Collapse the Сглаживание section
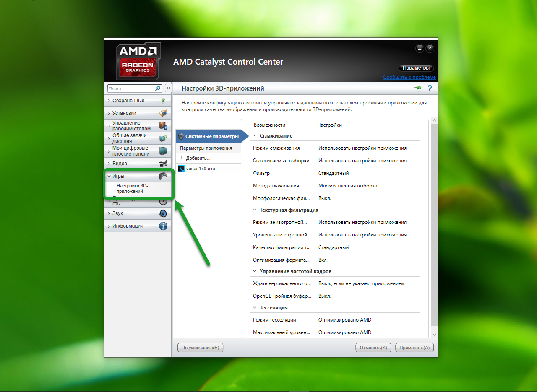 pos(255,136)
